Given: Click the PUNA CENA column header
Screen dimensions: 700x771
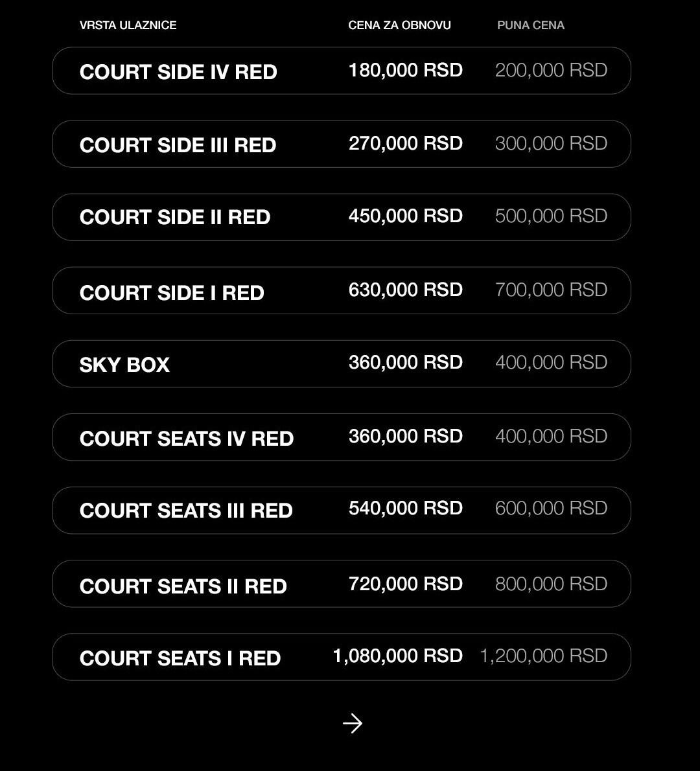Looking at the screenshot, I should click(x=531, y=25).
